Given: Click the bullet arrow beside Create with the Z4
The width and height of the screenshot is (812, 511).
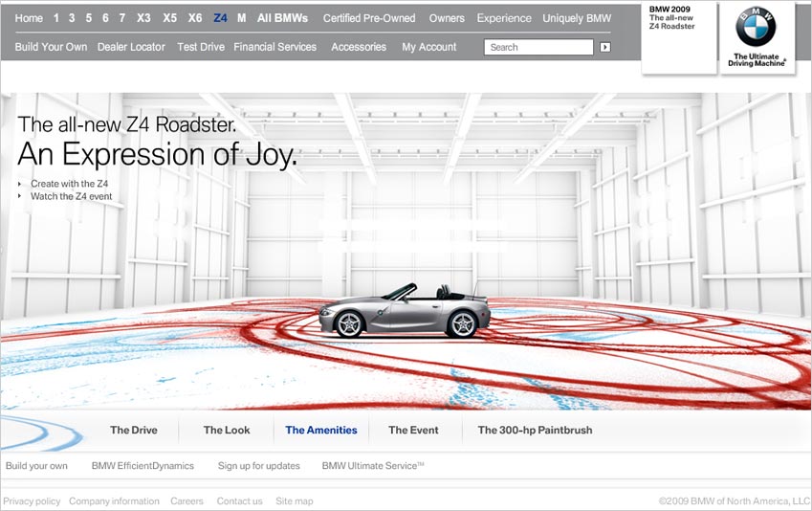Looking at the screenshot, I should 20,184.
